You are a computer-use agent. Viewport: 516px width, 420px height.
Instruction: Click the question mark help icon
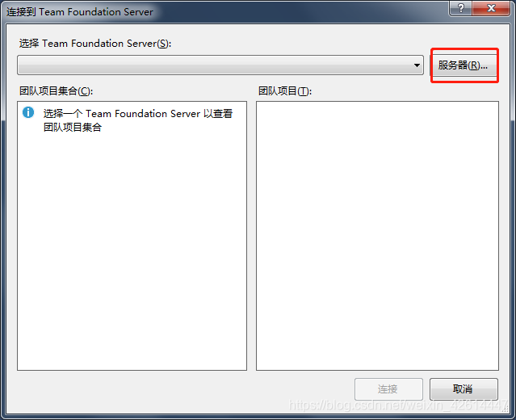click(461, 8)
